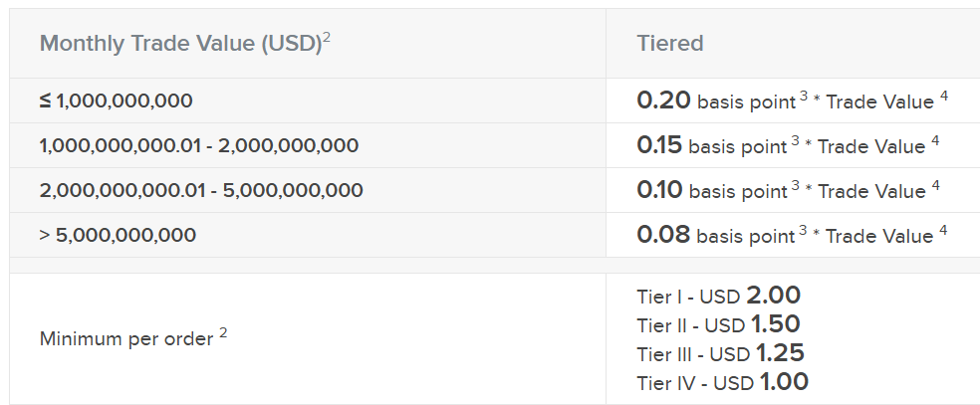Click the 0.15 basis point rate value
Screen dimensions: 980x405
[659, 145]
